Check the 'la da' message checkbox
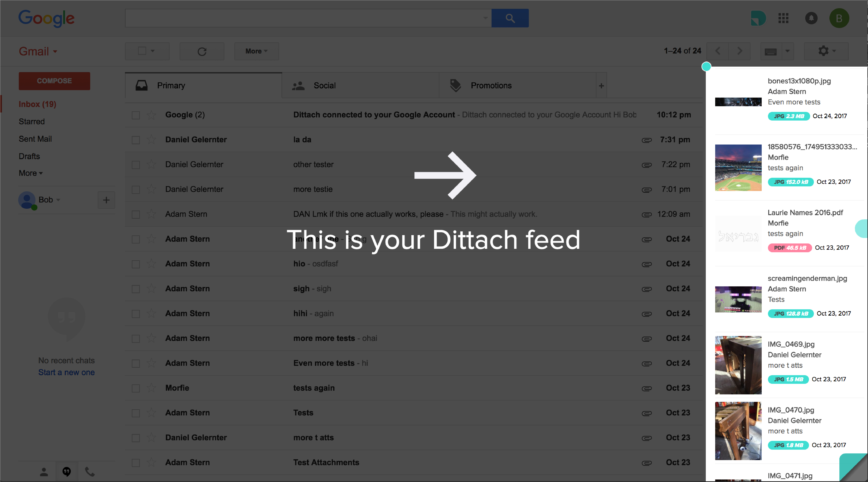The height and width of the screenshot is (482, 868). pos(136,140)
